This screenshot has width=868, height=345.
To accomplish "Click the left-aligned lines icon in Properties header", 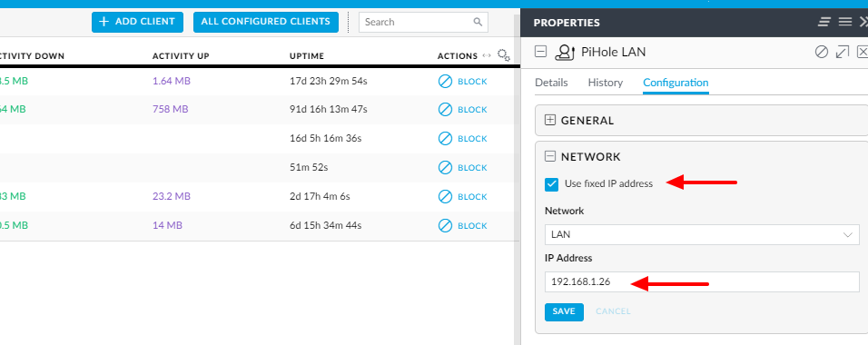I will pos(824,22).
